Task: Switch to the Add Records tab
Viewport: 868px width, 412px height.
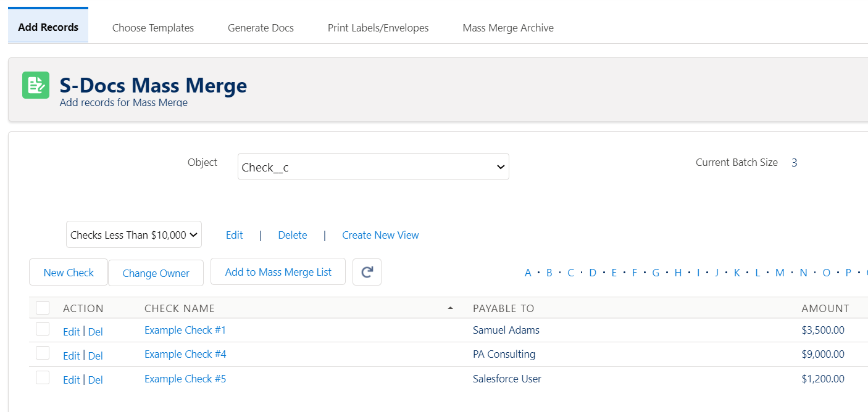Action: click(48, 27)
